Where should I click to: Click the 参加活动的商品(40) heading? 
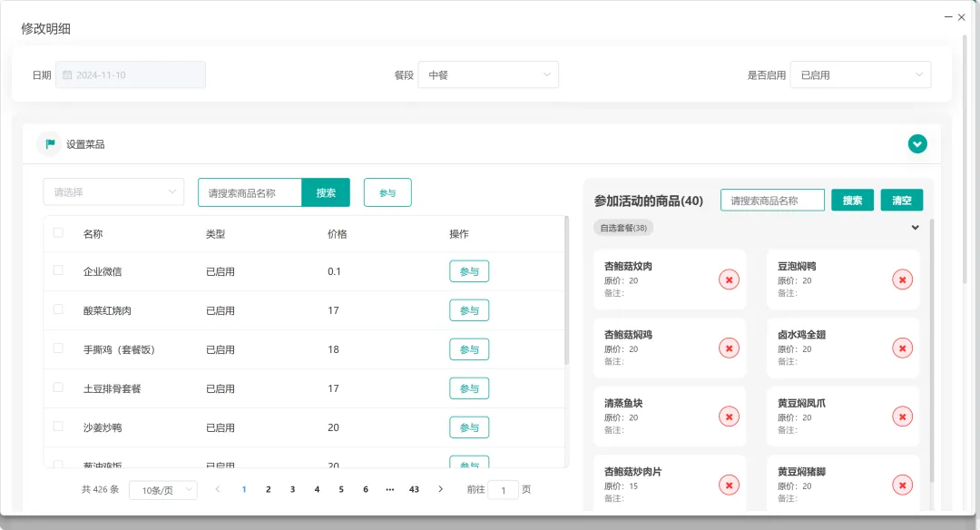click(649, 201)
